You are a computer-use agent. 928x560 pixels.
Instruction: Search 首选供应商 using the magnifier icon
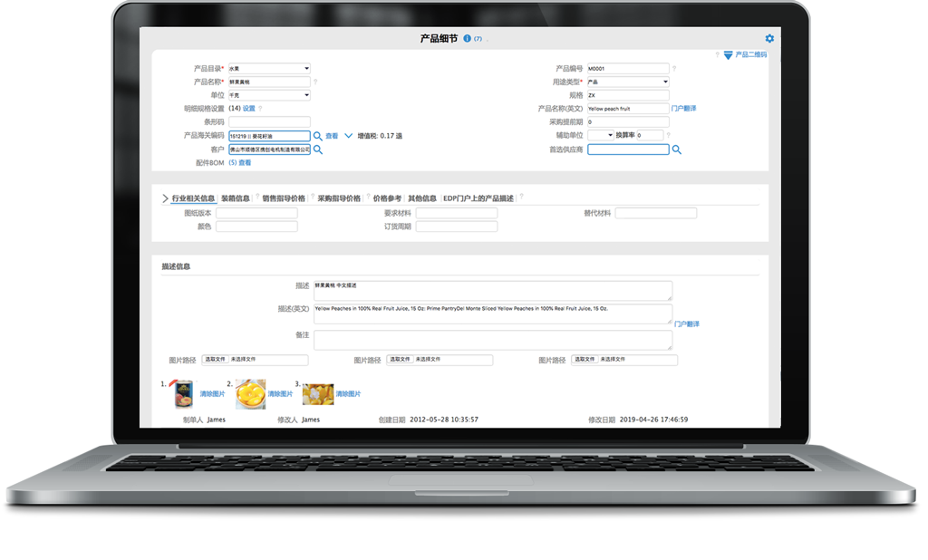click(677, 150)
